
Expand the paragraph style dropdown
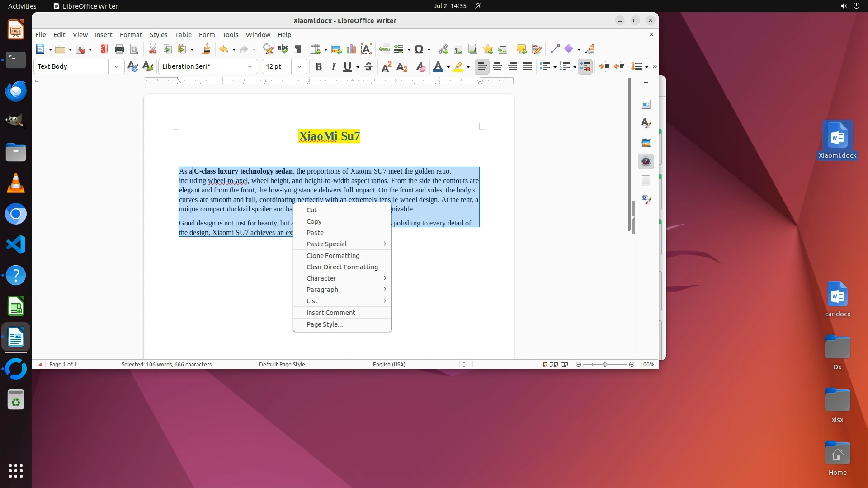tap(117, 66)
